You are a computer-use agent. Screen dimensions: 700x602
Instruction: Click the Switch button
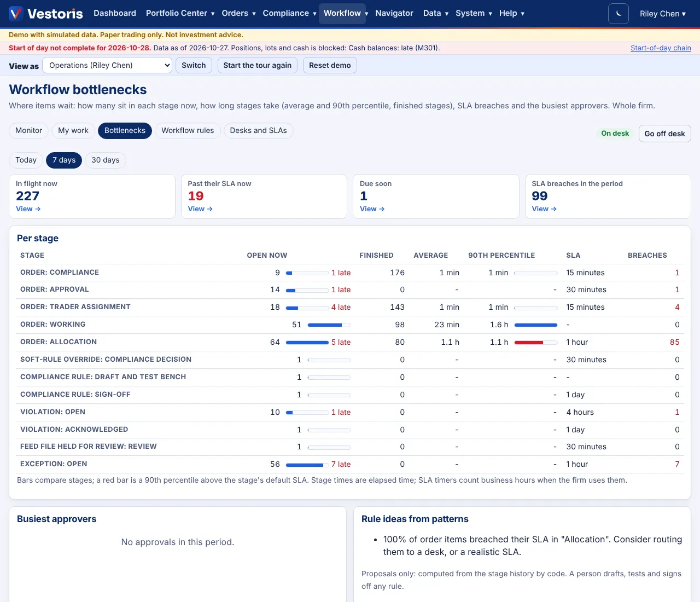coord(194,65)
